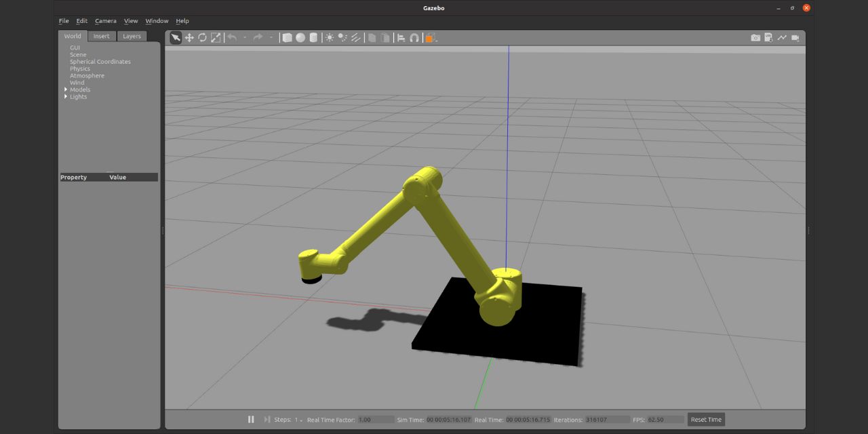Select the Scale mode tool
The image size is (868, 434).
point(216,37)
